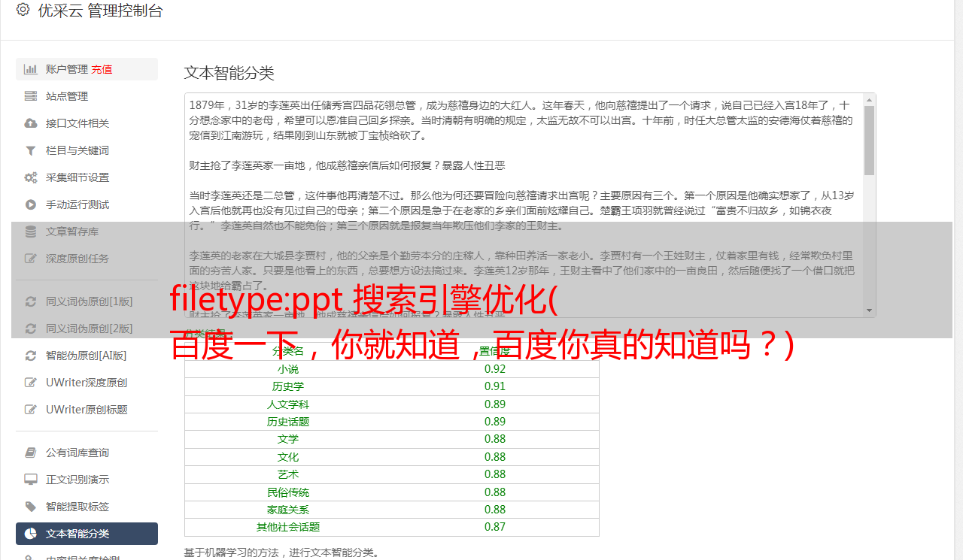963x560 pixels.
Task: Open 采集细节设置 settings page
Action: [x=87, y=177]
